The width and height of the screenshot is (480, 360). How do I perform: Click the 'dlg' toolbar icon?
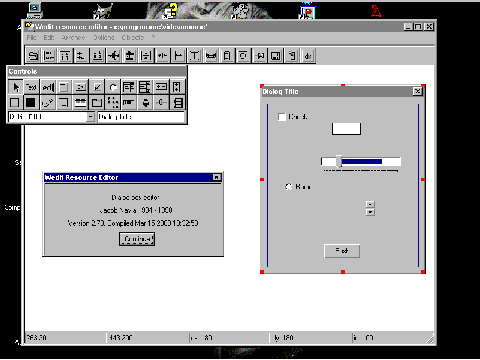pos(308,56)
